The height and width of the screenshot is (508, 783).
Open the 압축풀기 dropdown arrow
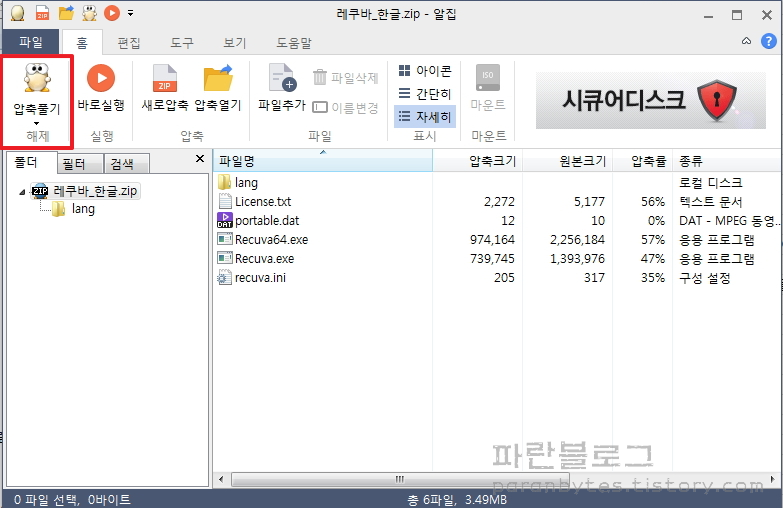(x=36, y=123)
